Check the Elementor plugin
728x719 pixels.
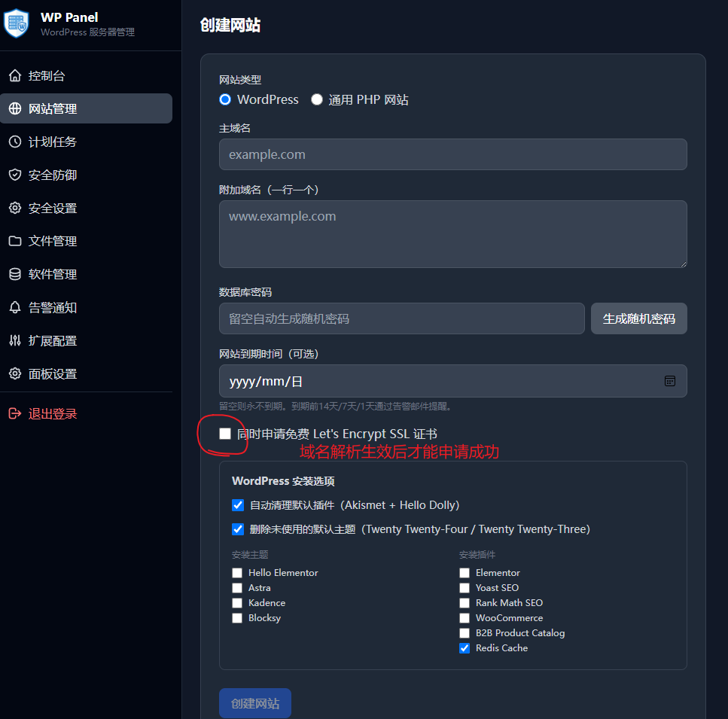pos(465,573)
